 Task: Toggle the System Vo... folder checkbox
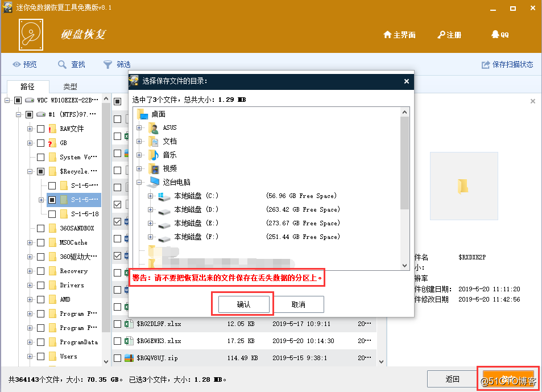pos(40,157)
